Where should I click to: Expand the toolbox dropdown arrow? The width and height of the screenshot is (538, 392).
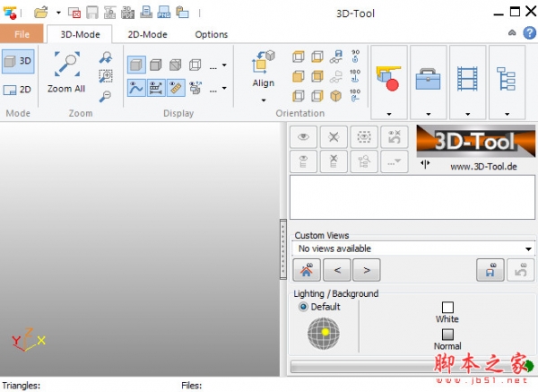point(429,114)
